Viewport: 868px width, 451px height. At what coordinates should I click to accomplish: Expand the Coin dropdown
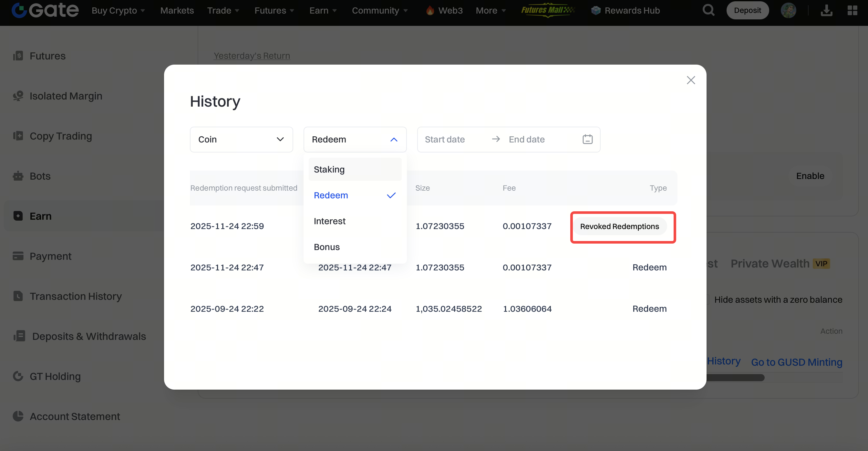tap(241, 139)
